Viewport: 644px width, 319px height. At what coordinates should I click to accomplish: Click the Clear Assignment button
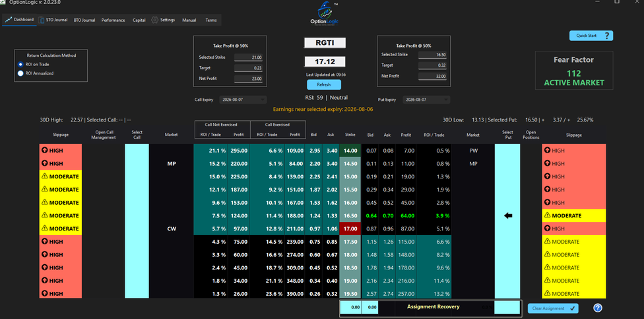tap(553, 308)
